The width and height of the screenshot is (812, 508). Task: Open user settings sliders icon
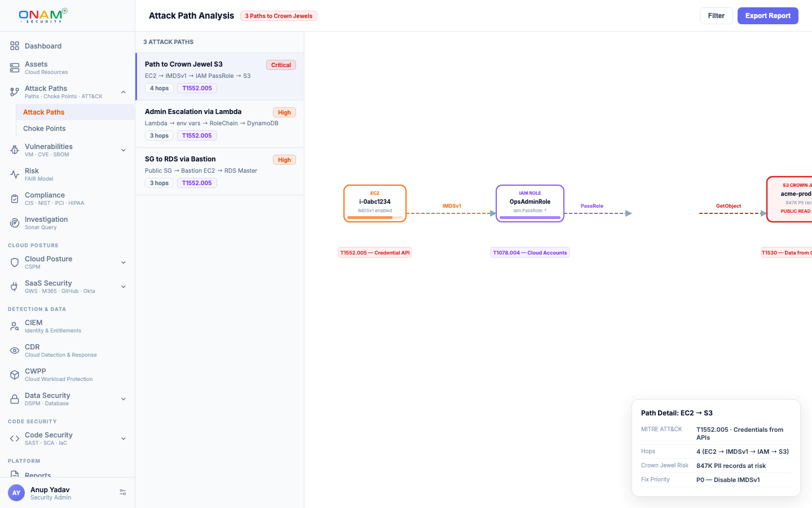point(123,493)
